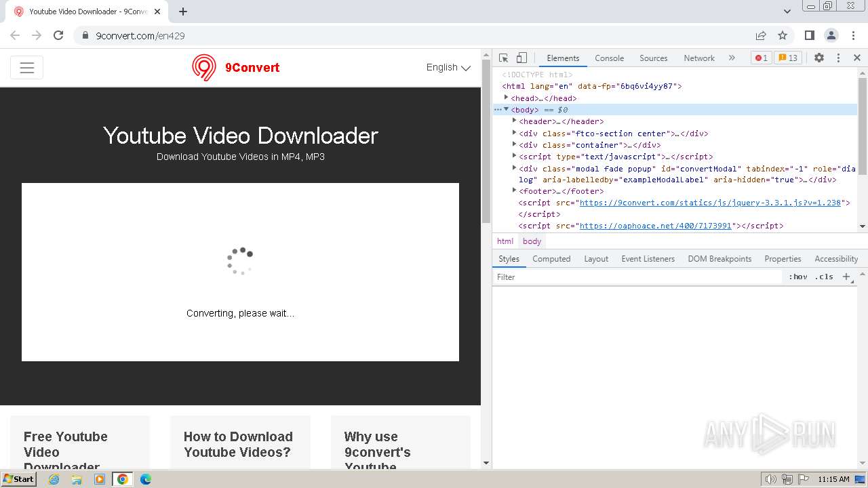
Task: Select html in DOM breadcrumb
Action: point(505,241)
